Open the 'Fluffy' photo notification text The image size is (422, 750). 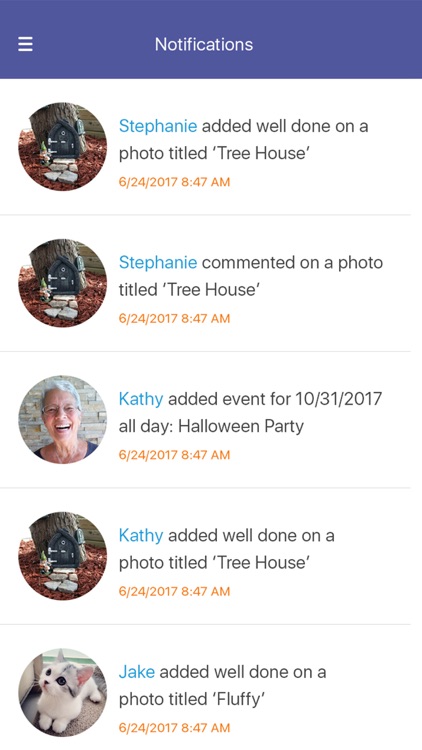222,685
